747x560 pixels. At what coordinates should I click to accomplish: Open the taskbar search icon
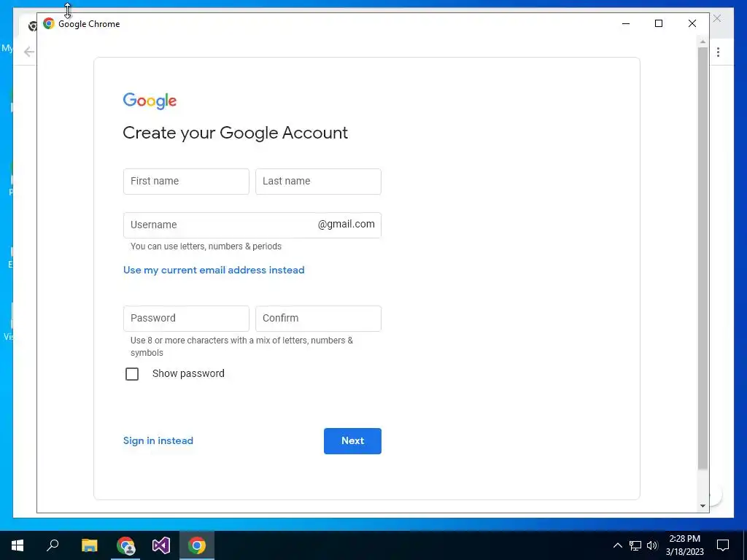pyautogui.click(x=53, y=545)
